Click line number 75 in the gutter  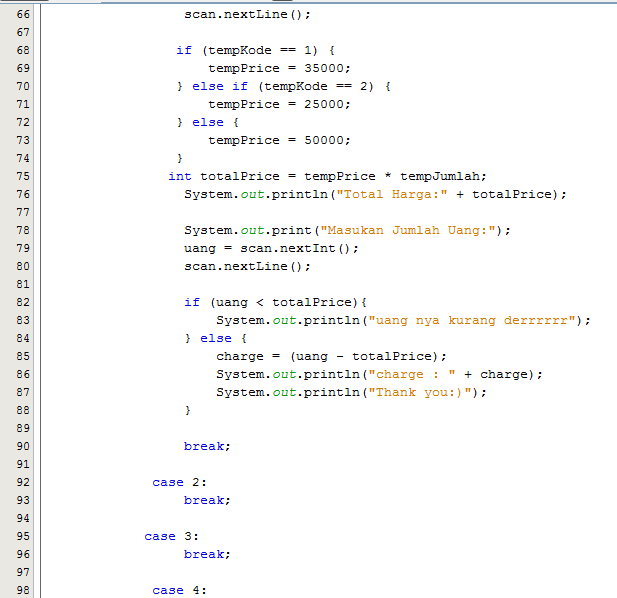coord(23,176)
